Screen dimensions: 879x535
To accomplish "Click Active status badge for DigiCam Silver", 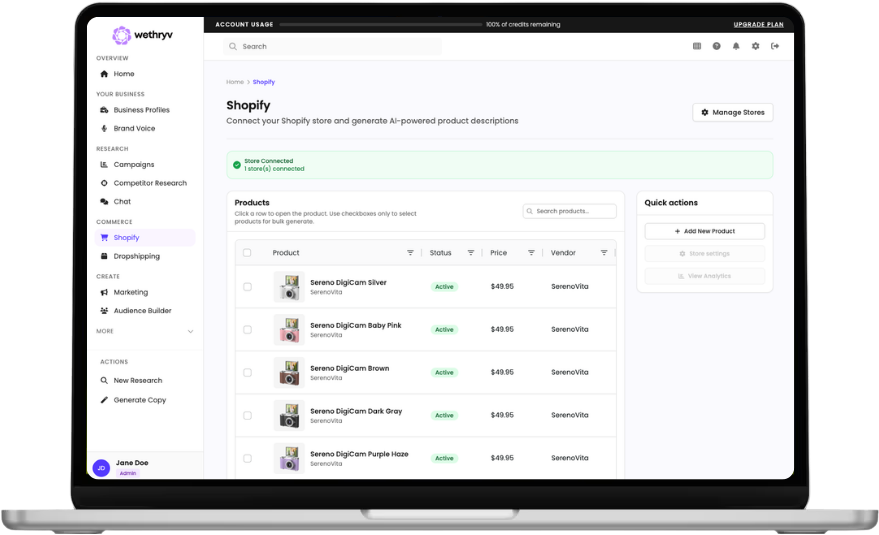I will pyautogui.click(x=444, y=287).
